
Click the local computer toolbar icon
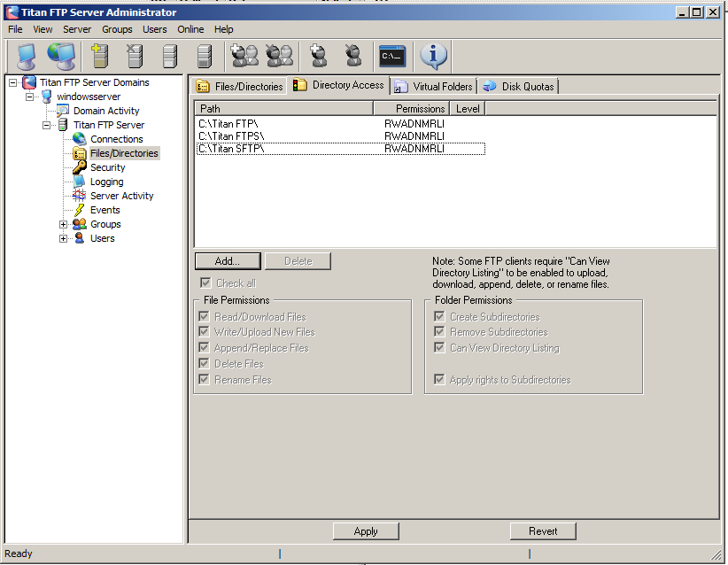tap(27, 57)
